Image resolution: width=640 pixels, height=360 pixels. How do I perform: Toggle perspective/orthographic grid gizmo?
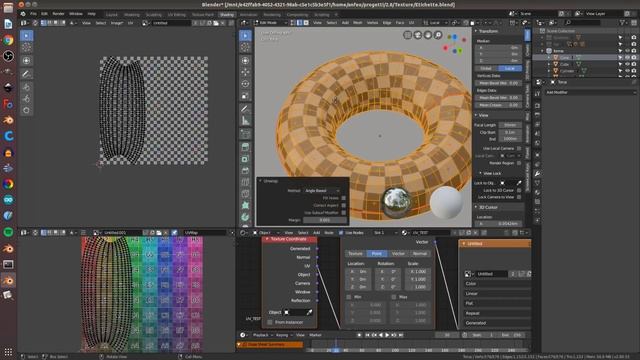point(407,35)
